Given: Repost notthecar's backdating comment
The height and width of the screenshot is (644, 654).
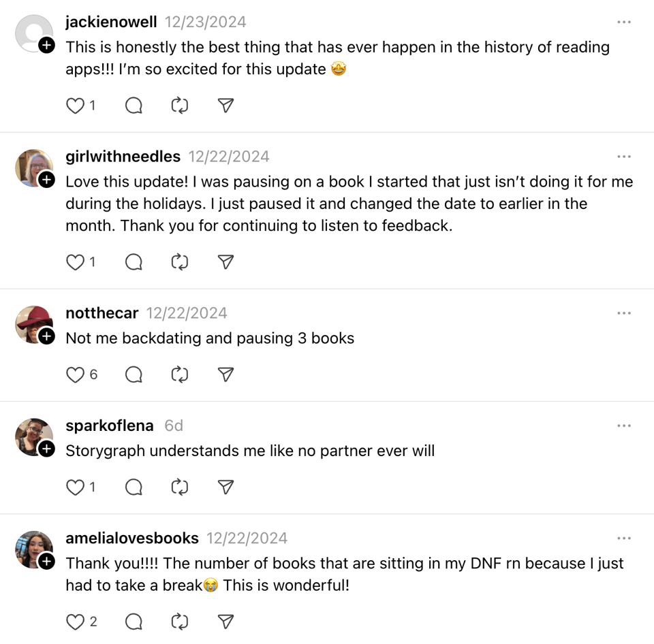Looking at the screenshot, I should [x=179, y=374].
